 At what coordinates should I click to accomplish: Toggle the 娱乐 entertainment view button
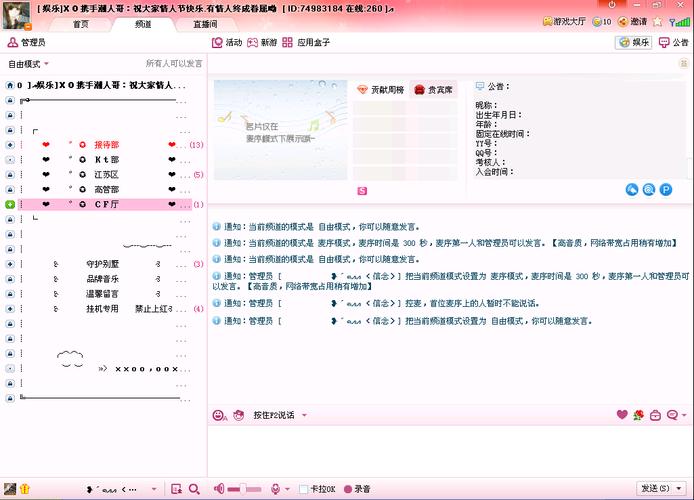pos(634,43)
